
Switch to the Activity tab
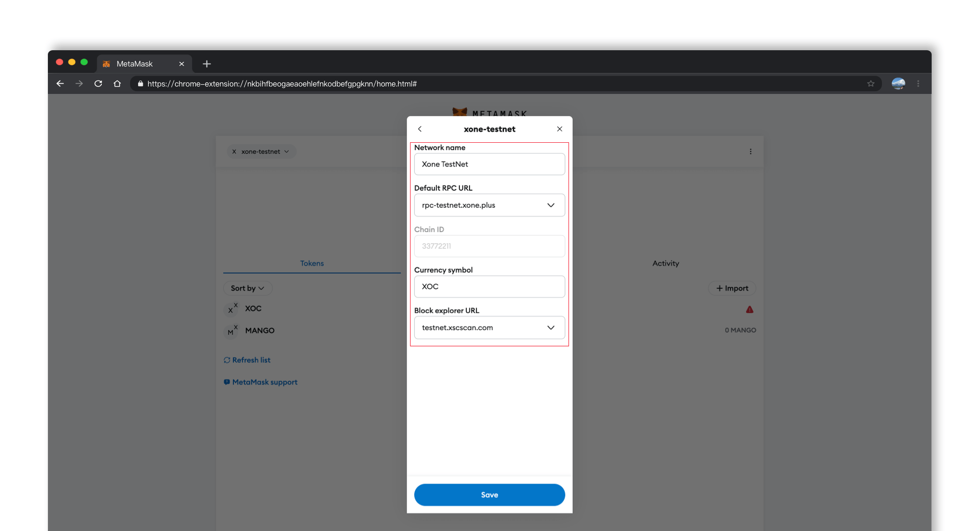tap(666, 263)
